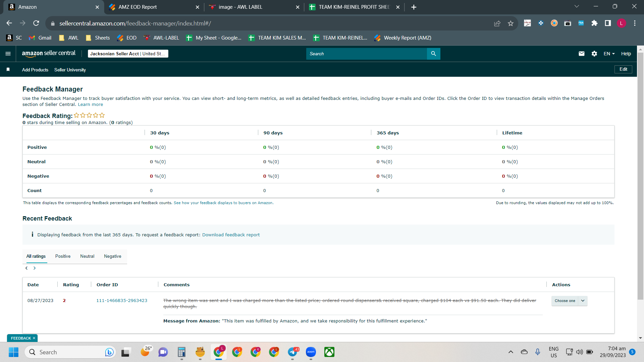Screen dimensions: 644x362
Task: Click the amazon seller central logo
Action: click(x=49, y=54)
